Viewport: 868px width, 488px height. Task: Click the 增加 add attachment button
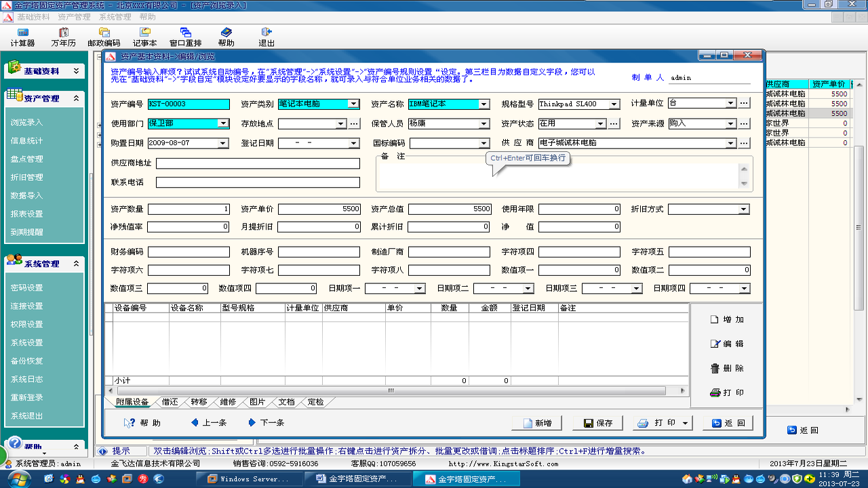tap(727, 319)
